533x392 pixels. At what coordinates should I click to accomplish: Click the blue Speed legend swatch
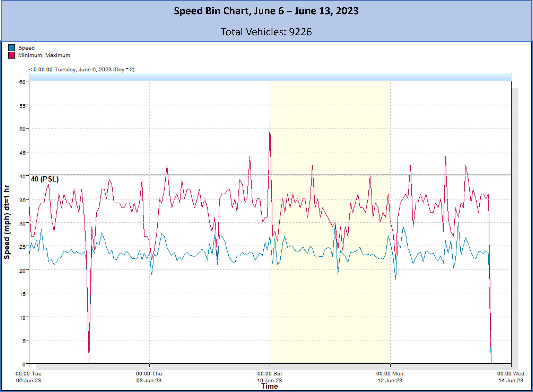point(11,48)
